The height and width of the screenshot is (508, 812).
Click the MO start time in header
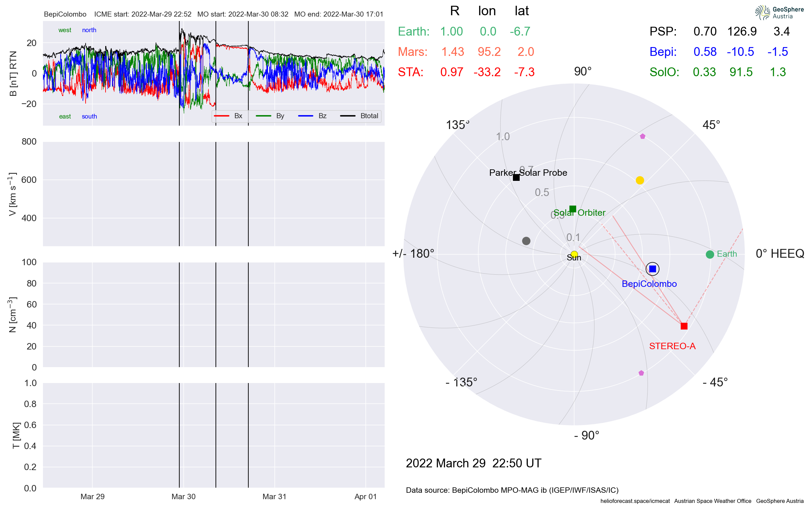click(243, 14)
